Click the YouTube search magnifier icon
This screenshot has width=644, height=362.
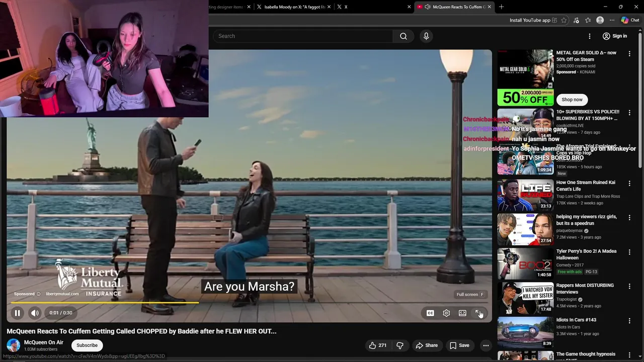pos(404,36)
